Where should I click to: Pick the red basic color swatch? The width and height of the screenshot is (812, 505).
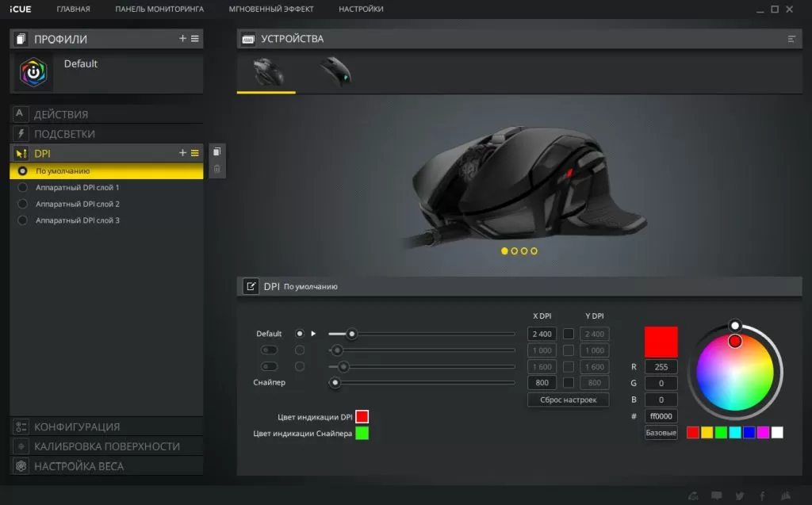pyautogui.click(x=693, y=433)
